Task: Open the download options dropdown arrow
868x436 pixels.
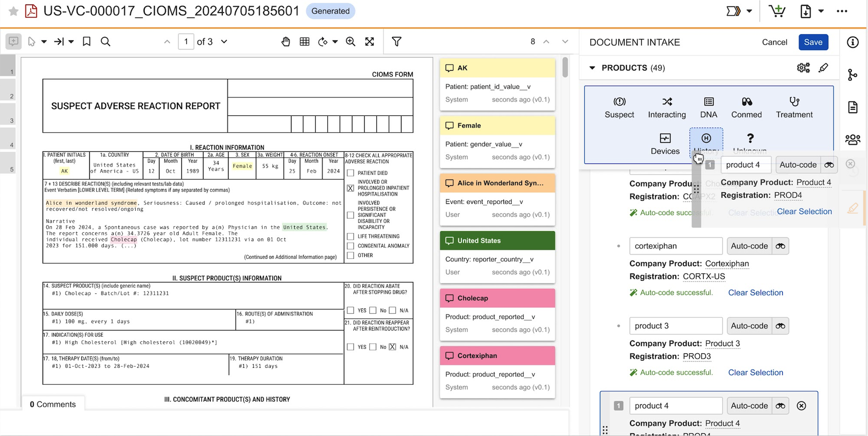Action: tap(821, 11)
